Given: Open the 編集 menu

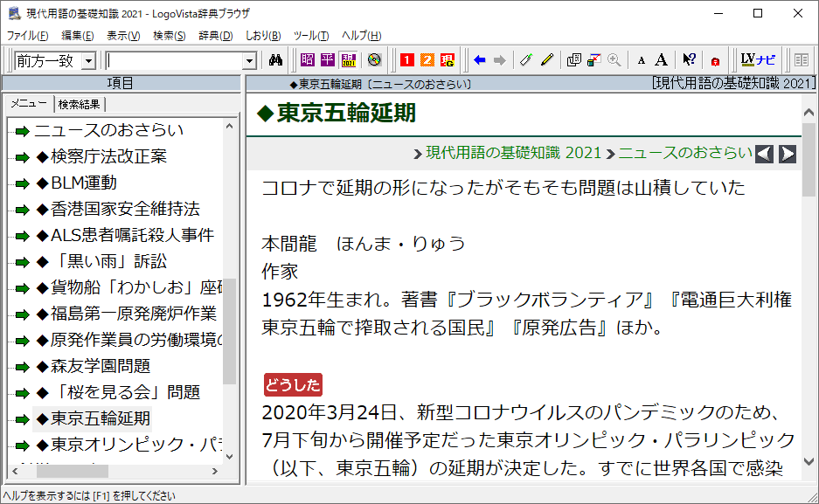Looking at the screenshot, I should 77,36.
